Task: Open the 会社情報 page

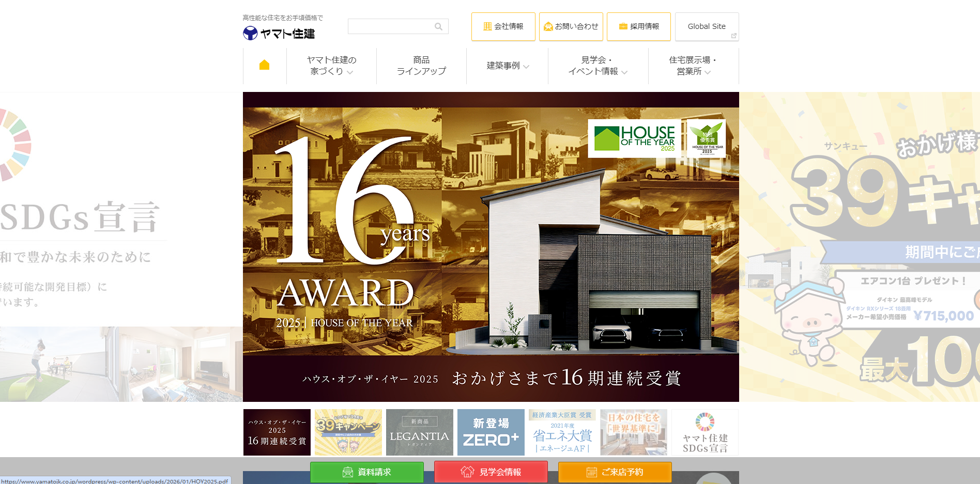Action: coord(503,26)
